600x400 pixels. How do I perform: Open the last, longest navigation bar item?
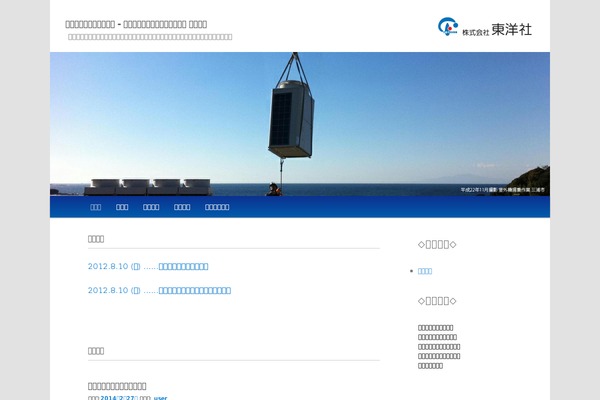pos(217,207)
